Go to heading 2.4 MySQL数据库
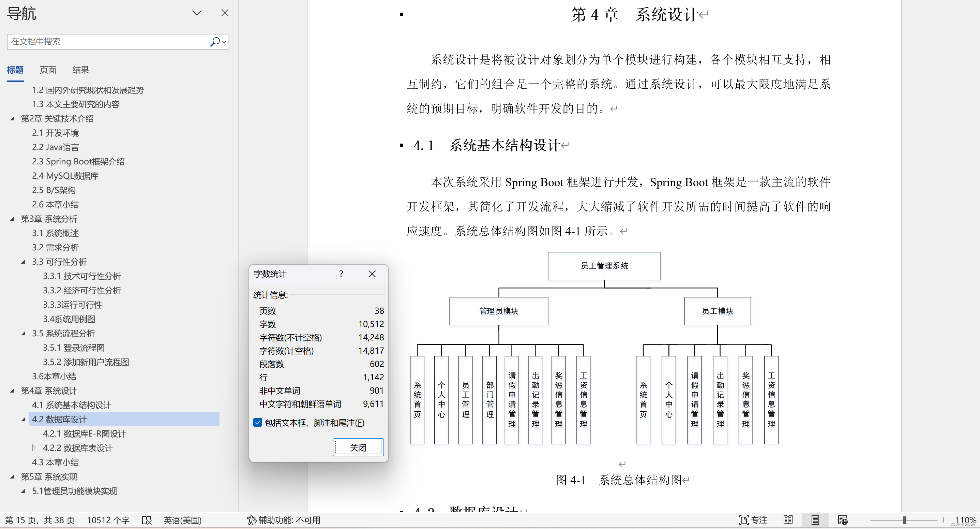 click(65, 176)
